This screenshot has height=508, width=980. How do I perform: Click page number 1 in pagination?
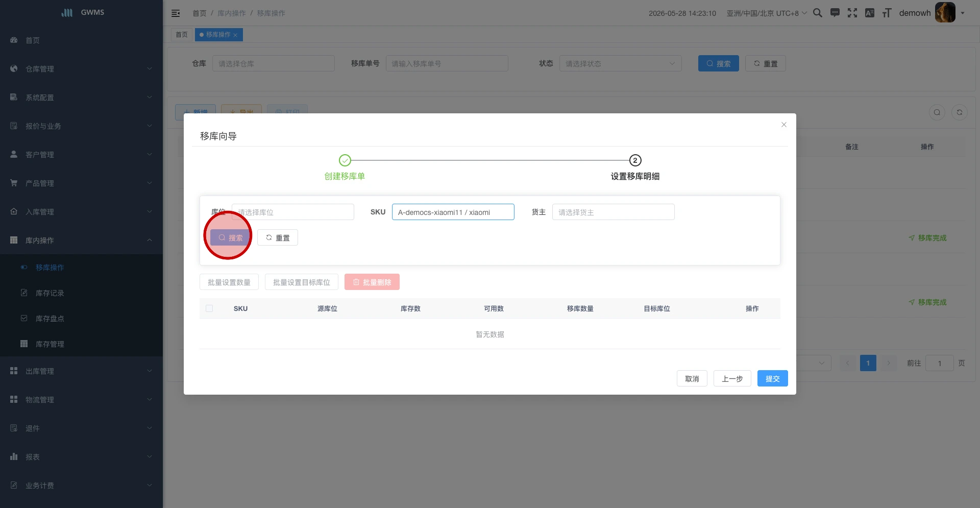pos(868,363)
